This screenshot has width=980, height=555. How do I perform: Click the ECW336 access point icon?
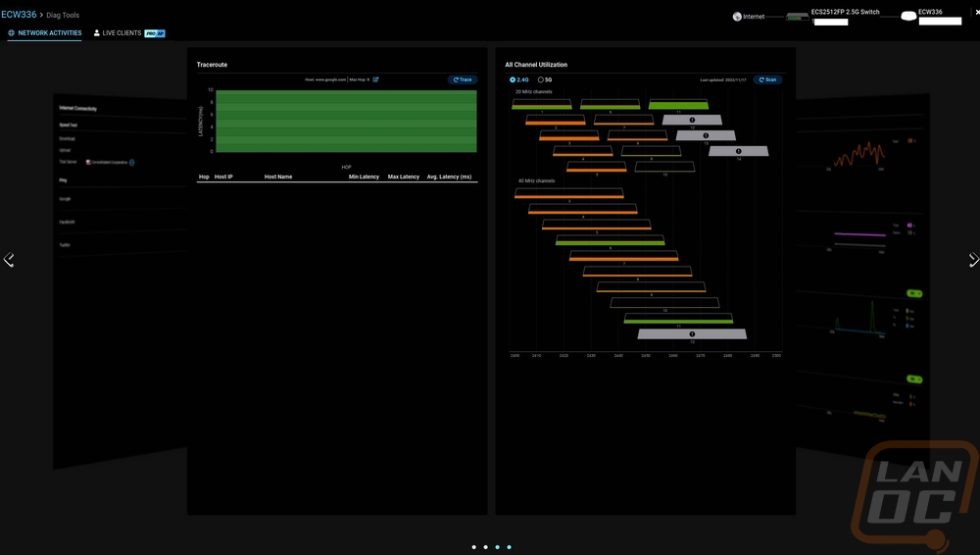click(908, 17)
